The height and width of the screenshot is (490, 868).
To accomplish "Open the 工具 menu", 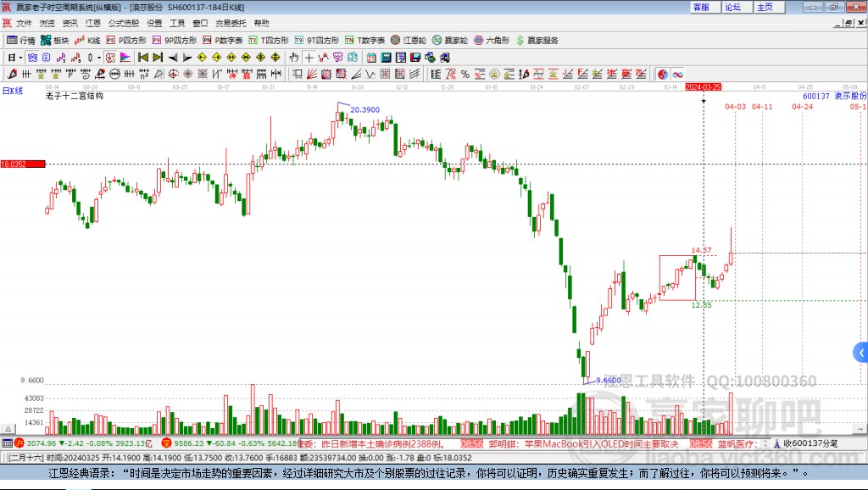I will 177,23.
